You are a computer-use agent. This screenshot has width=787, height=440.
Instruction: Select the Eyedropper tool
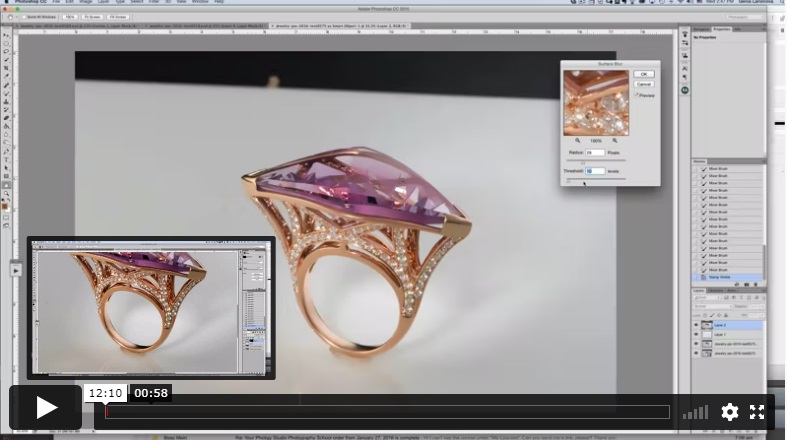click(7, 76)
